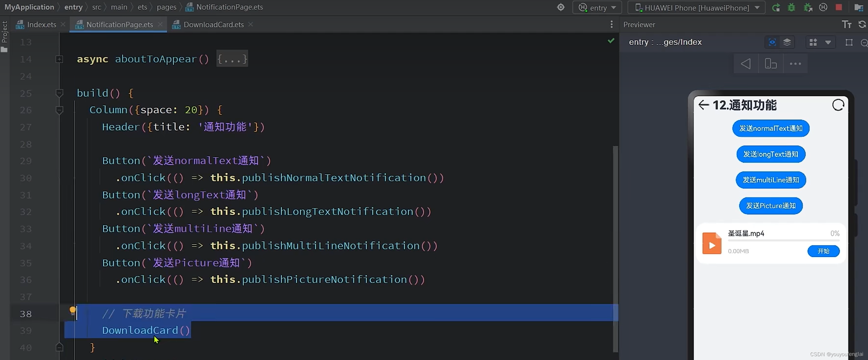This screenshot has height=360, width=868.
Task: Click the 发送Picture通知 preview button
Action: (x=771, y=205)
